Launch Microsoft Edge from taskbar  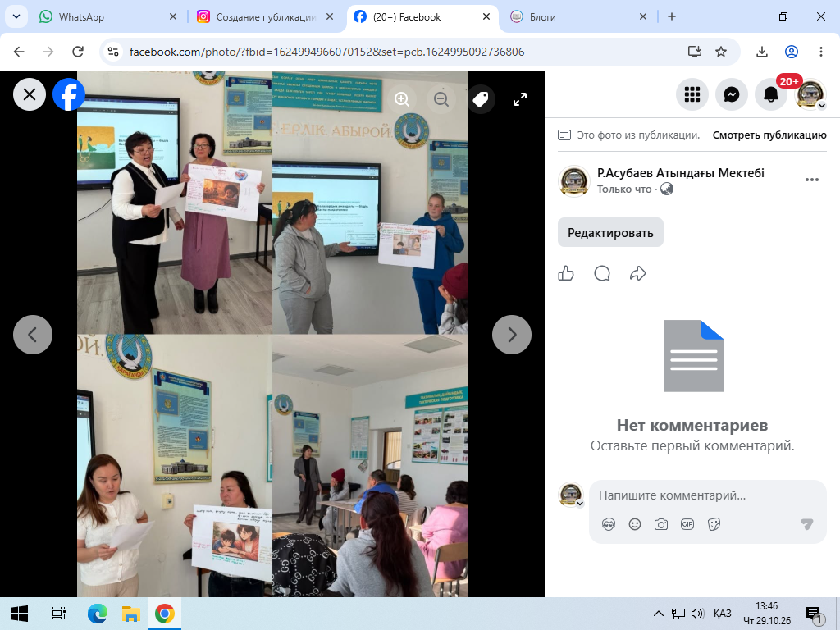(98, 614)
